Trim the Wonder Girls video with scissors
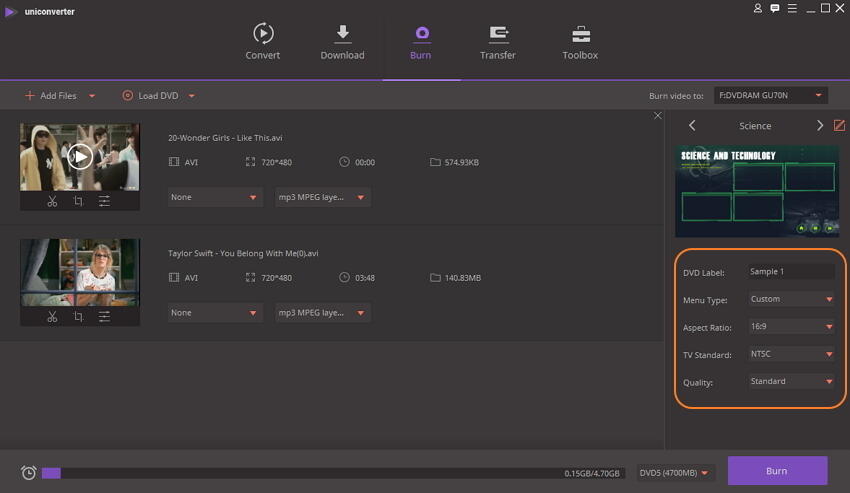The width and height of the screenshot is (850, 493). [52, 201]
